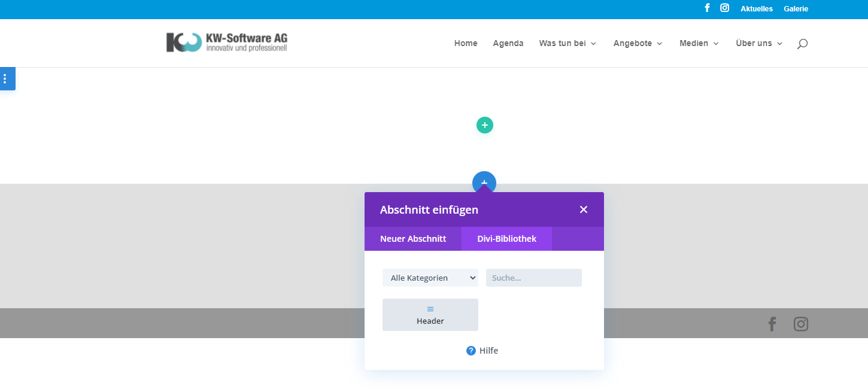Click the Instagram icon in footer
Viewport: 868px width, 389px height.
800,324
